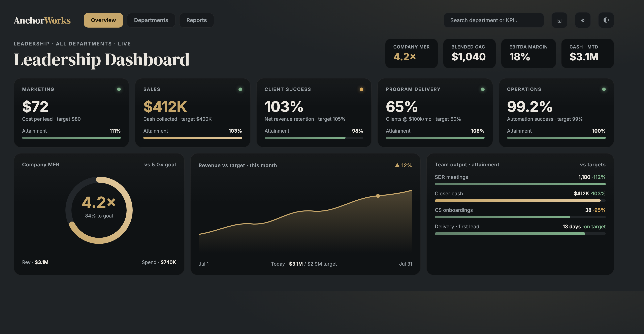Click 'vs targets' label in Team output
The height and width of the screenshot is (334, 644).
(x=592, y=165)
